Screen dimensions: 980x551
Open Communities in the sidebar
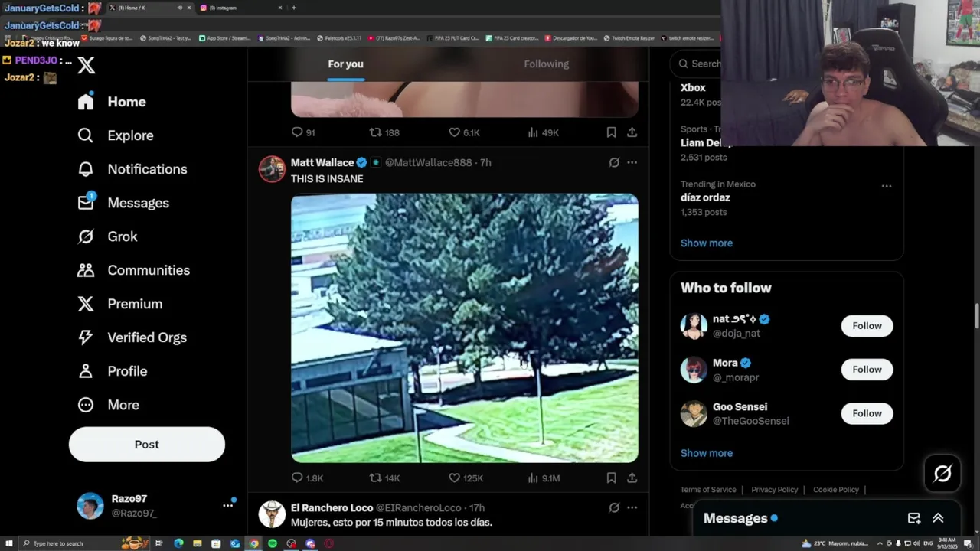click(x=134, y=270)
